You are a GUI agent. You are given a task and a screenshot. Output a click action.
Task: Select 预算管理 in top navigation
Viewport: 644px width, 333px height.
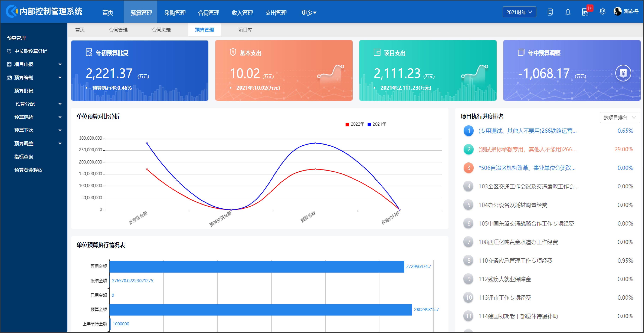[x=141, y=13]
